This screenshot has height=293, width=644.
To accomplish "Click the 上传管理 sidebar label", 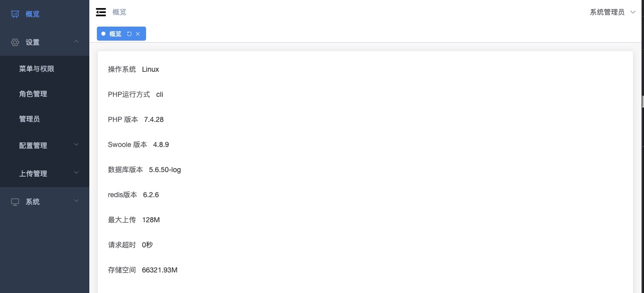I will coord(33,174).
